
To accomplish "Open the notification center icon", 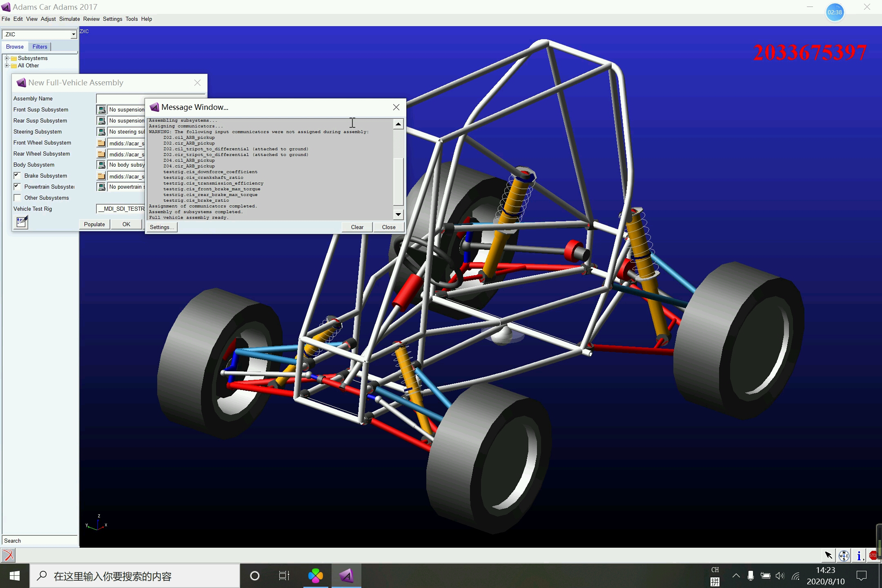I will click(x=862, y=576).
